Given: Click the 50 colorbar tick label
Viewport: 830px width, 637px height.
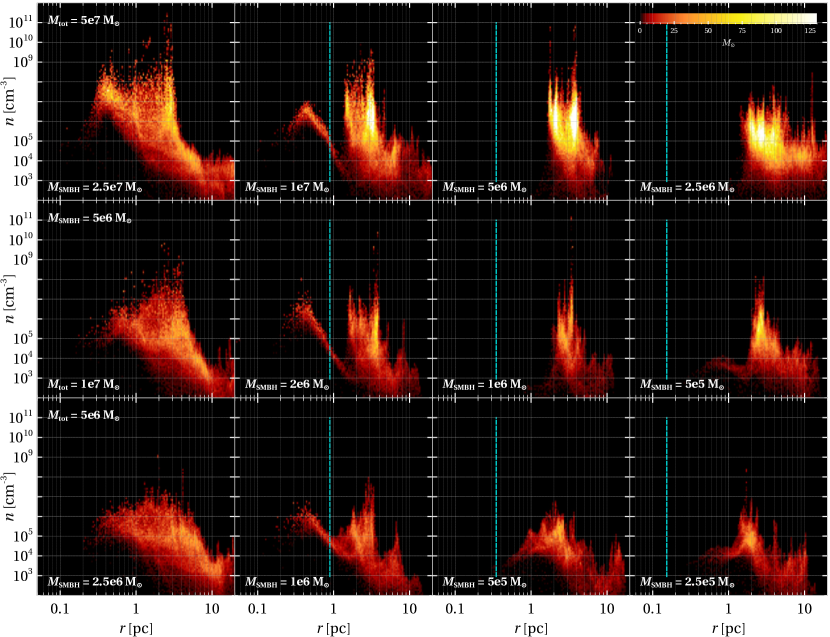Looking at the screenshot, I should 708,31.
